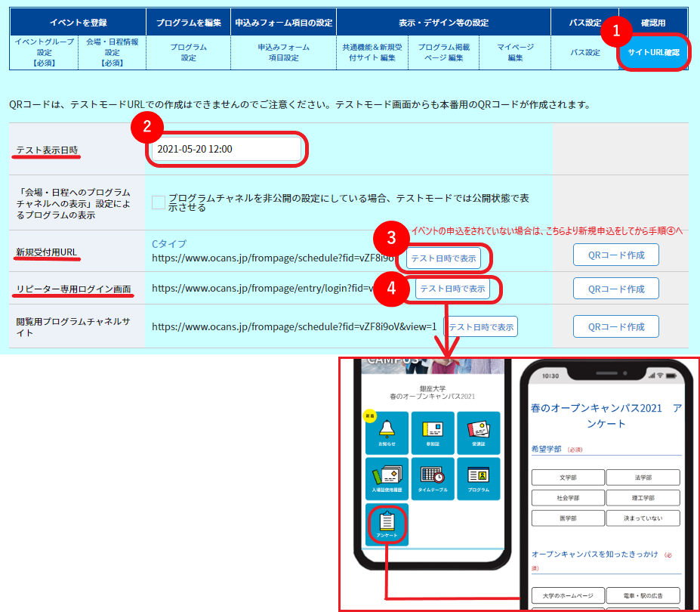The width and height of the screenshot is (700, 612).
Task: Tap the アンケート clipboard icon
Action: click(387, 524)
